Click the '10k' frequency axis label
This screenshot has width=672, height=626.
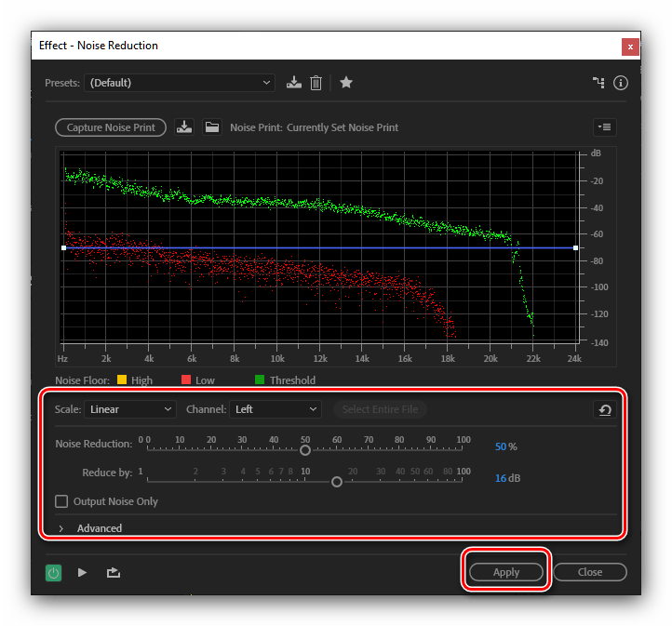(277, 359)
